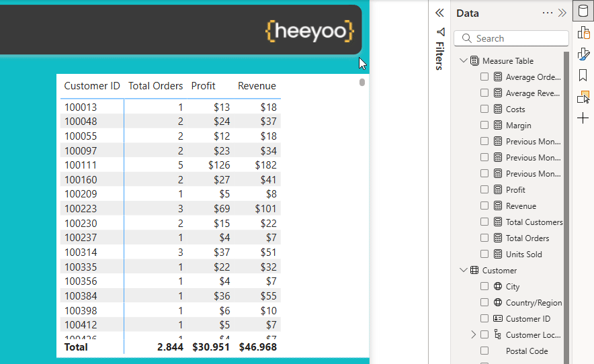Screen dimensions: 594x364
Task: Collapse the Data pane with double chevron
Action: point(562,13)
